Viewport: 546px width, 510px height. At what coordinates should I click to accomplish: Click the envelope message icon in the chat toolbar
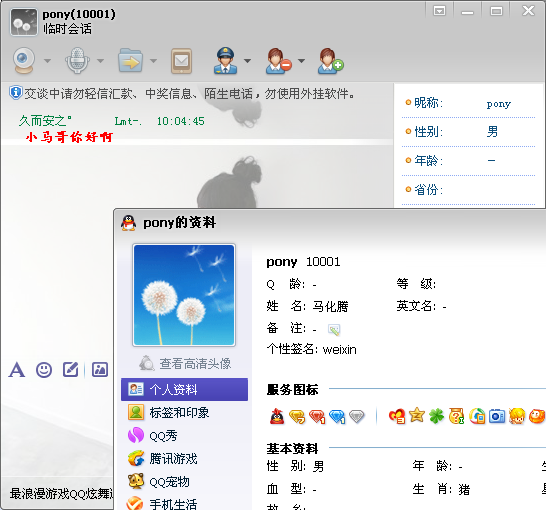click(x=181, y=61)
